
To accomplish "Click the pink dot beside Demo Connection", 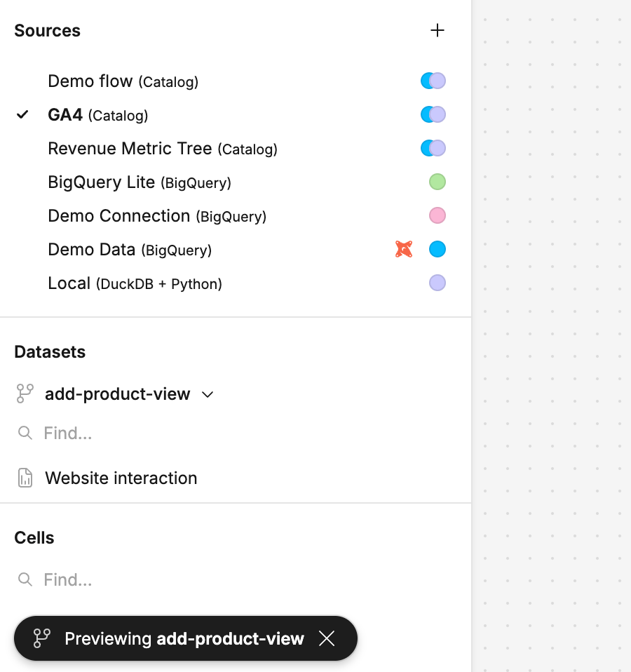I will tap(437, 215).
